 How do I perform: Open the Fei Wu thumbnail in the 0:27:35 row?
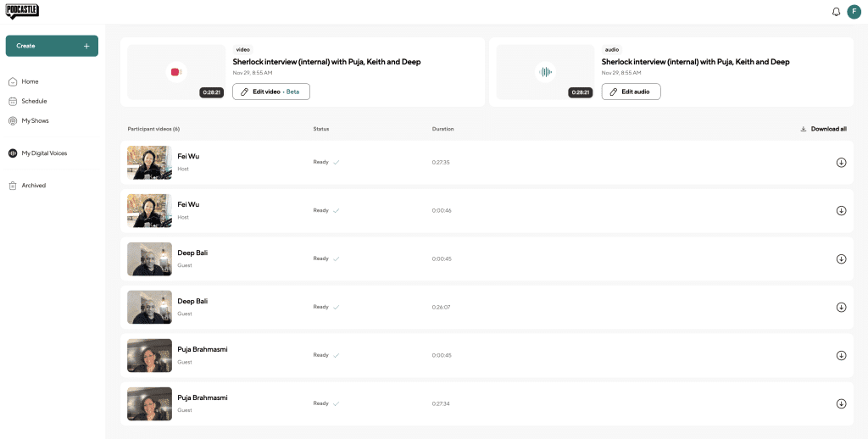[x=149, y=163]
